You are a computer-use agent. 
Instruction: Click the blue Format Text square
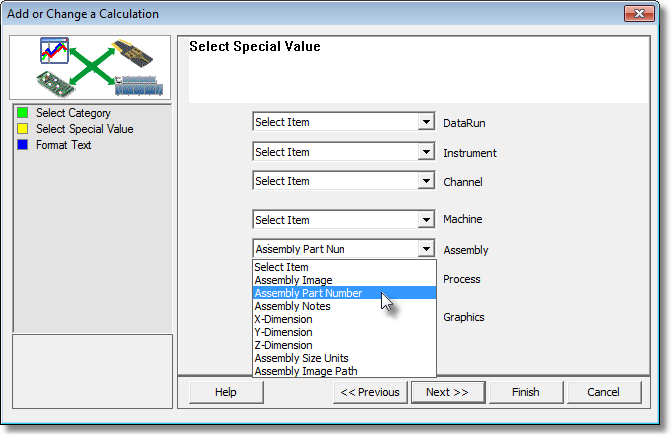pos(23,145)
